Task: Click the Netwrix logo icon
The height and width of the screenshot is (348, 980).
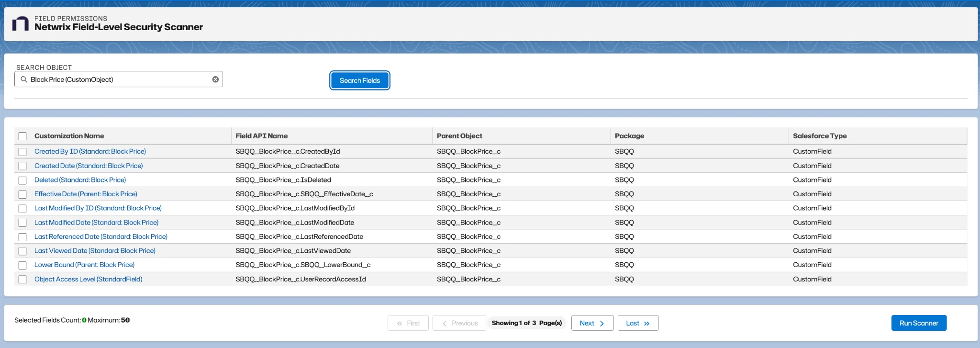Action: pos(21,23)
